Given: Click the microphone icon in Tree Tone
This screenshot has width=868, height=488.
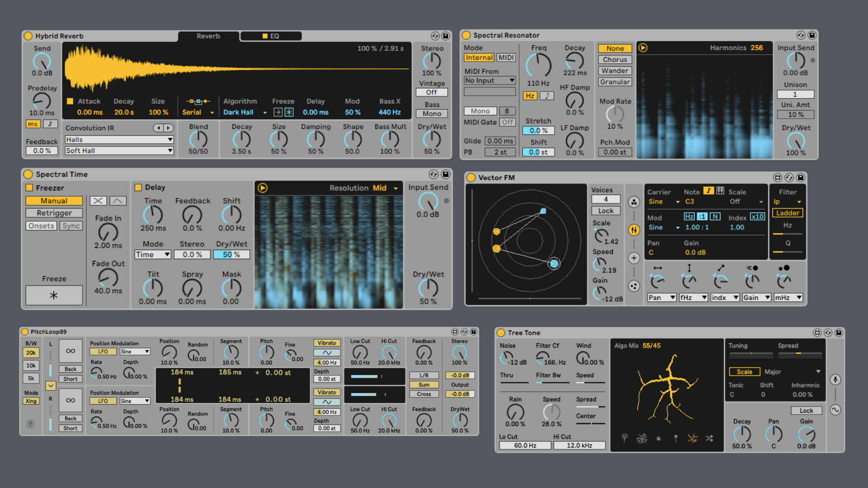Looking at the screenshot, I should pos(835,380).
